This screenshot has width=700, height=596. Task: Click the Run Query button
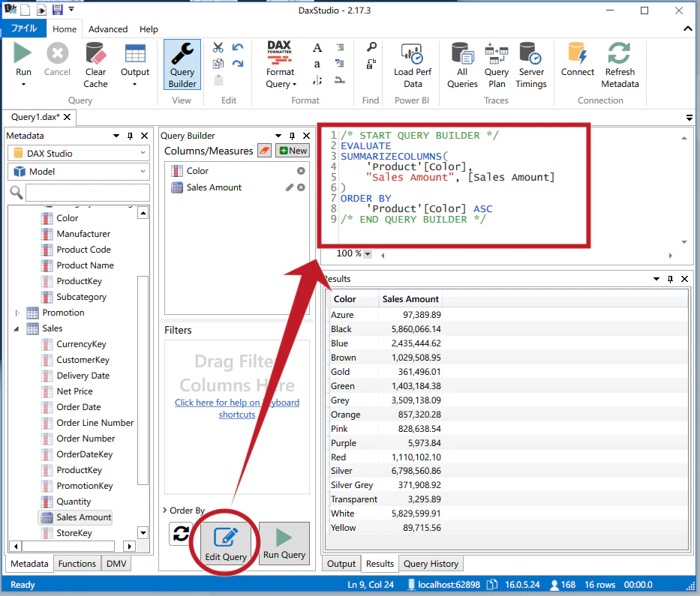point(284,544)
